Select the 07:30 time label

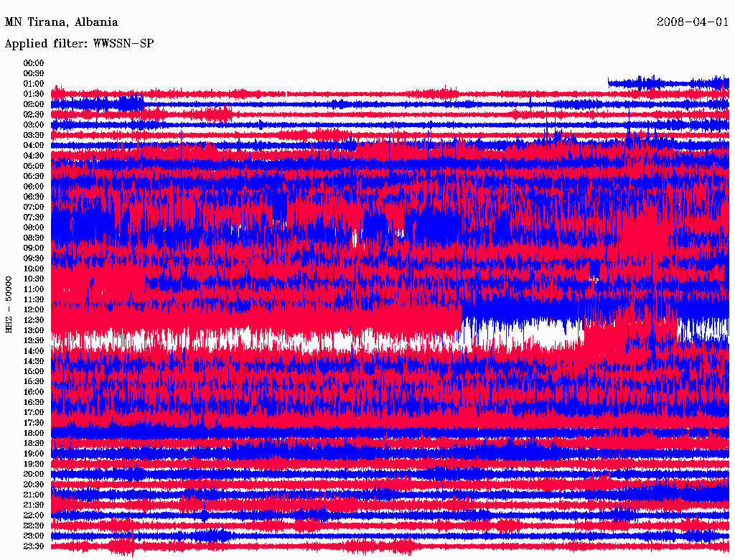point(33,217)
